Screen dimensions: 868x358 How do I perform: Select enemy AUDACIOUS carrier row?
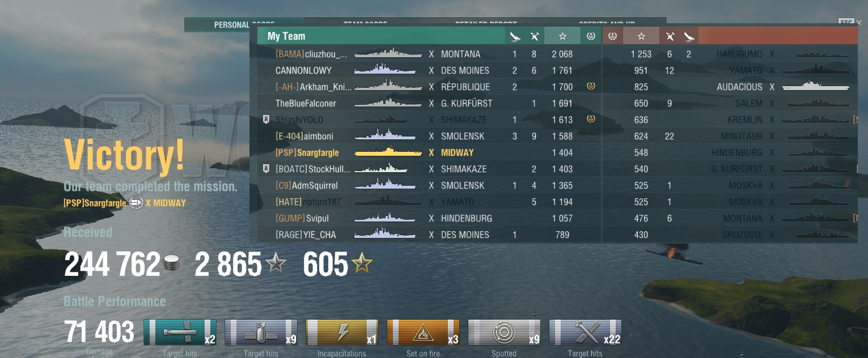730,87
